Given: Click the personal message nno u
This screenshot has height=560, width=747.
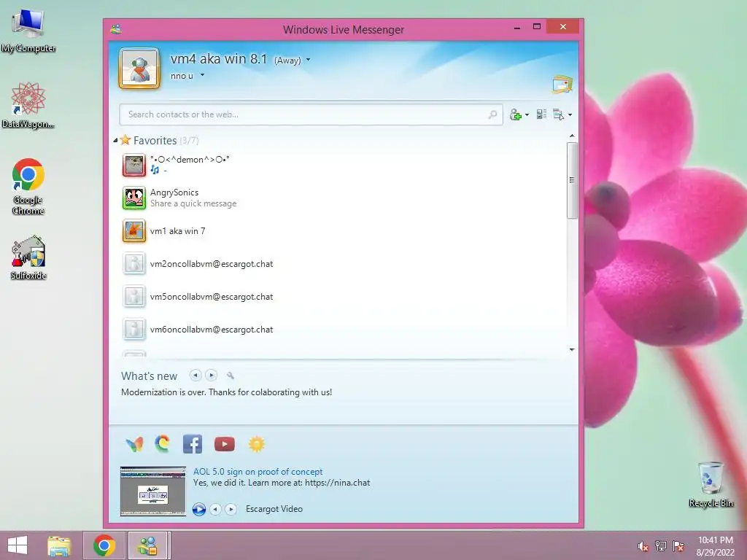Looking at the screenshot, I should (x=182, y=76).
